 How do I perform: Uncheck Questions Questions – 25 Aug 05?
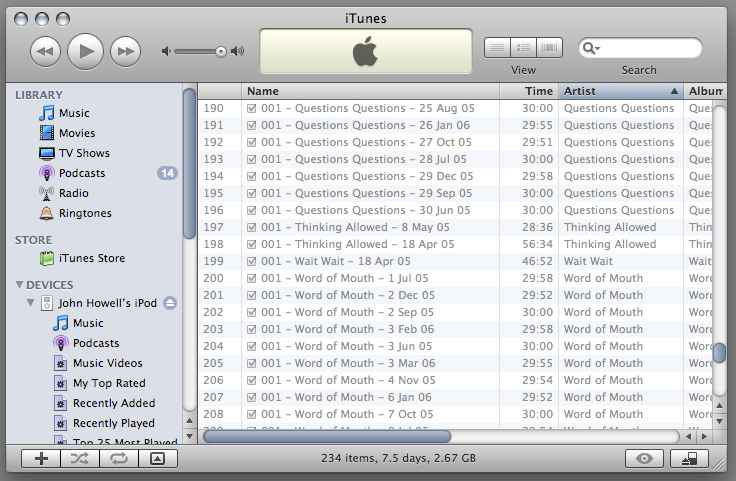click(252, 108)
